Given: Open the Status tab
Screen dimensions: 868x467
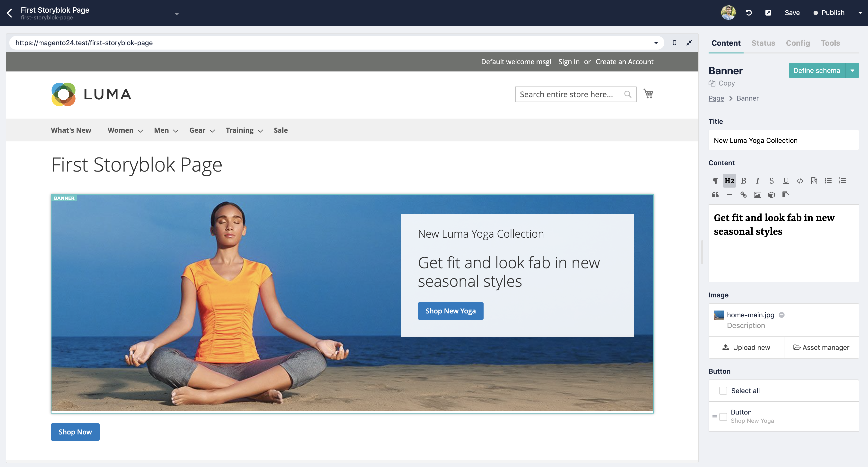Looking at the screenshot, I should (x=763, y=43).
